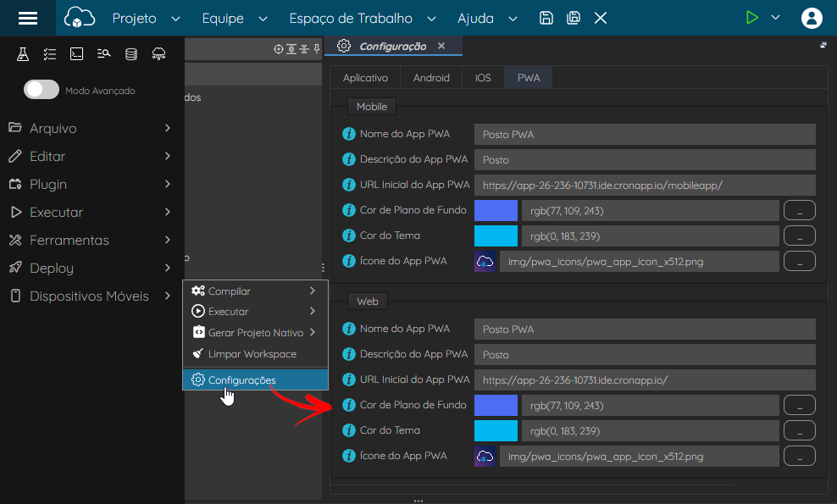Click the Web Cor do Tema rgb value field
The width and height of the screenshot is (837, 504).
[x=650, y=430]
